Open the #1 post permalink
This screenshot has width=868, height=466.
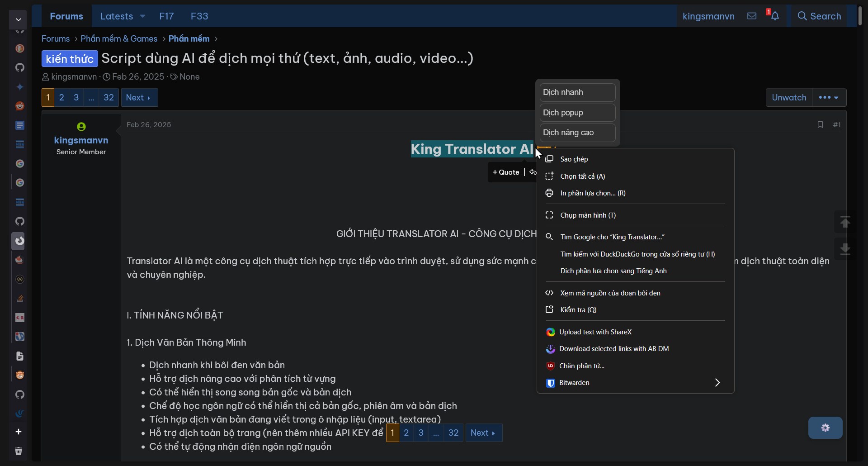[837, 125]
